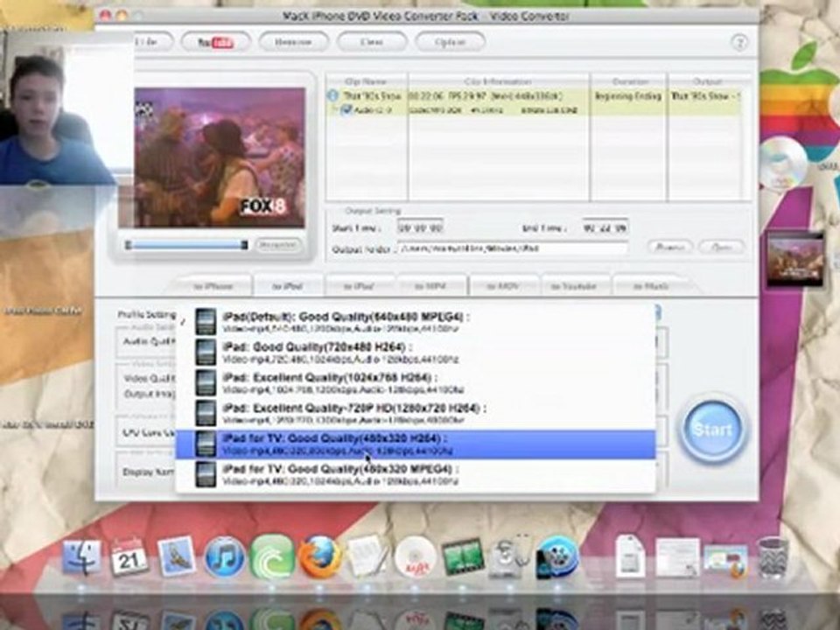
Task: Click the big blue Start button
Action: coord(712,430)
